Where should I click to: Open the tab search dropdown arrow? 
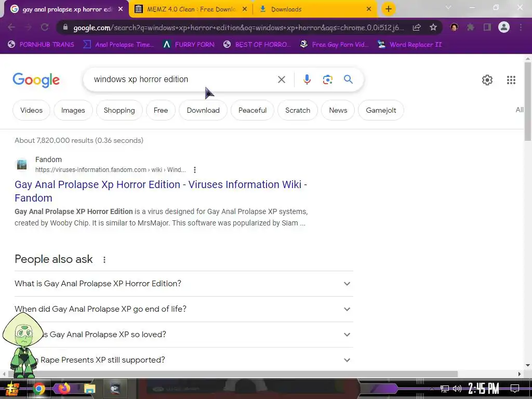(x=448, y=7)
